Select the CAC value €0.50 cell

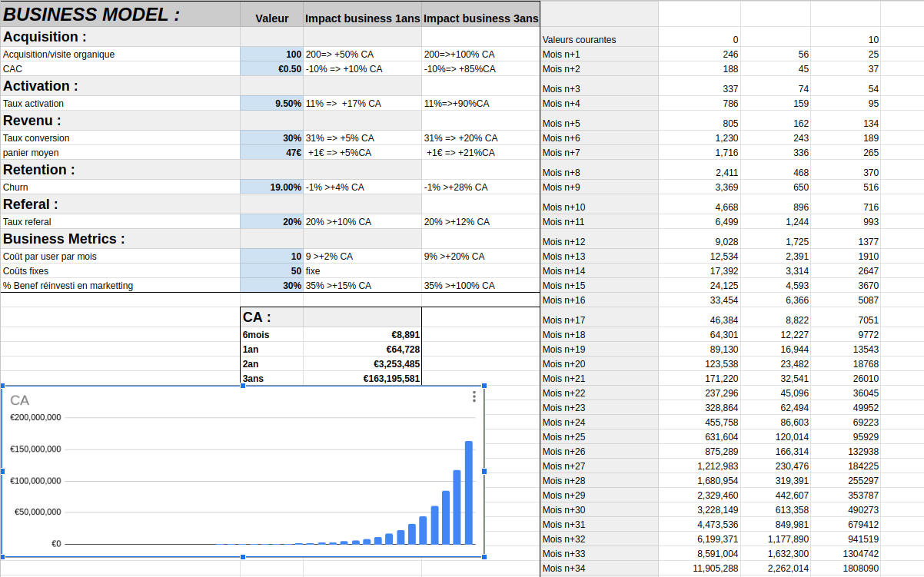pyautogui.click(x=271, y=69)
